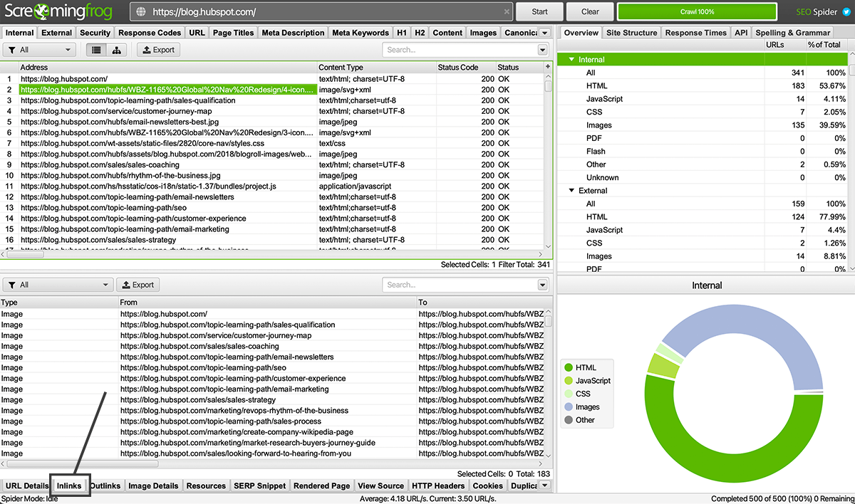This screenshot has width=855, height=504.
Task: Open the Response Times tab
Action: (696, 33)
